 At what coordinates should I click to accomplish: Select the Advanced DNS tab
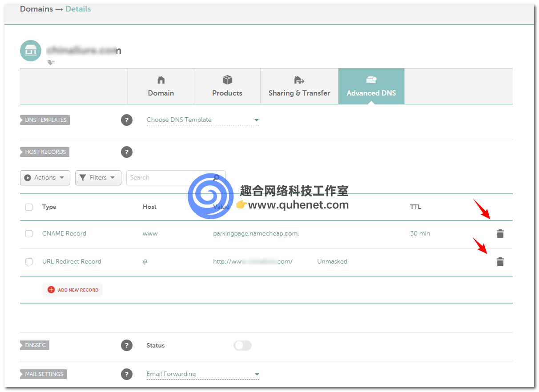click(x=371, y=86)
